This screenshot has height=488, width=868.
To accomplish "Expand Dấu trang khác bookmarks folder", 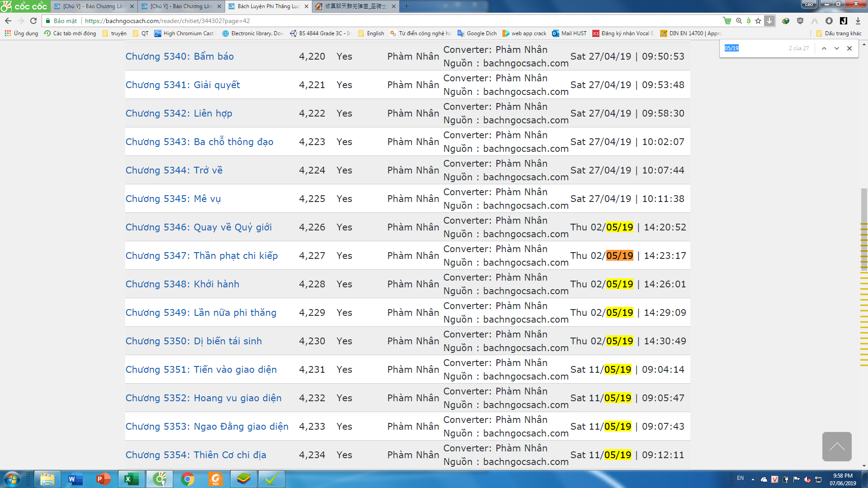I will [839, 33].
